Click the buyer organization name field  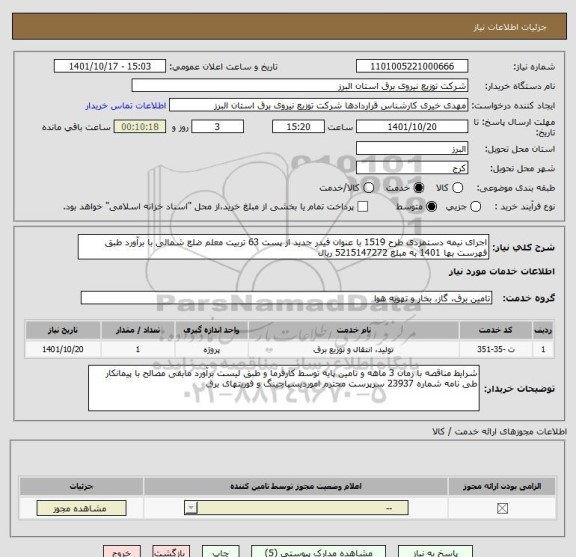click(x=300, y=86)
